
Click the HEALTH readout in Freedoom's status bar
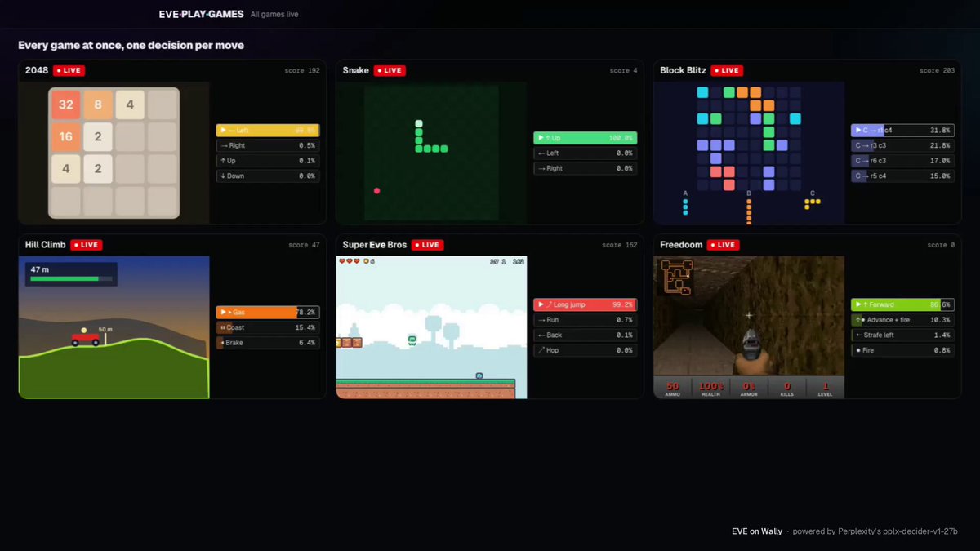pyautogui.click(x=710, y=389)
